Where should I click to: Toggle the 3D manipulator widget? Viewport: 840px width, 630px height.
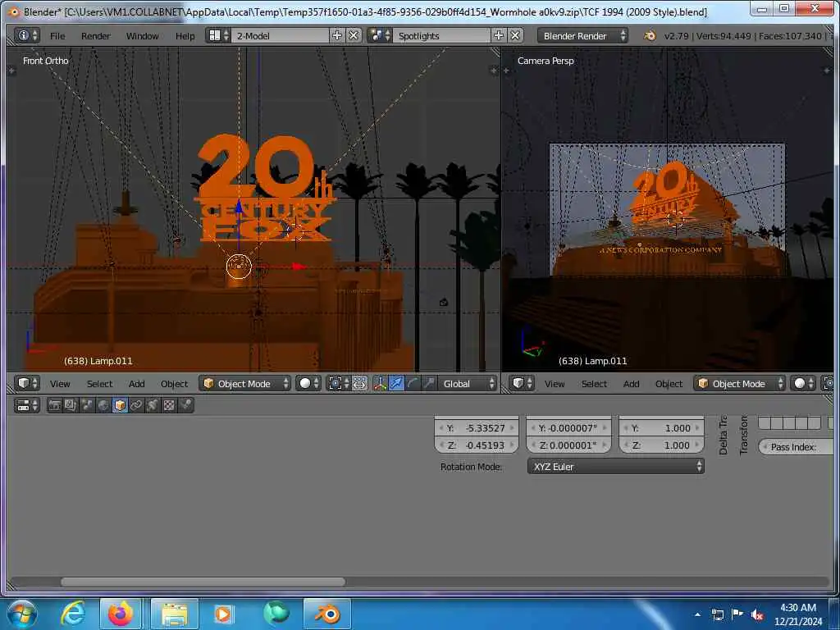click(x=380, y=383)
